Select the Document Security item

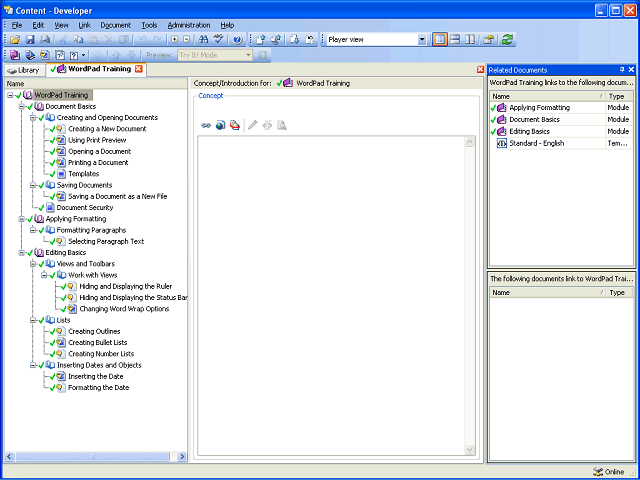(84, 208)
